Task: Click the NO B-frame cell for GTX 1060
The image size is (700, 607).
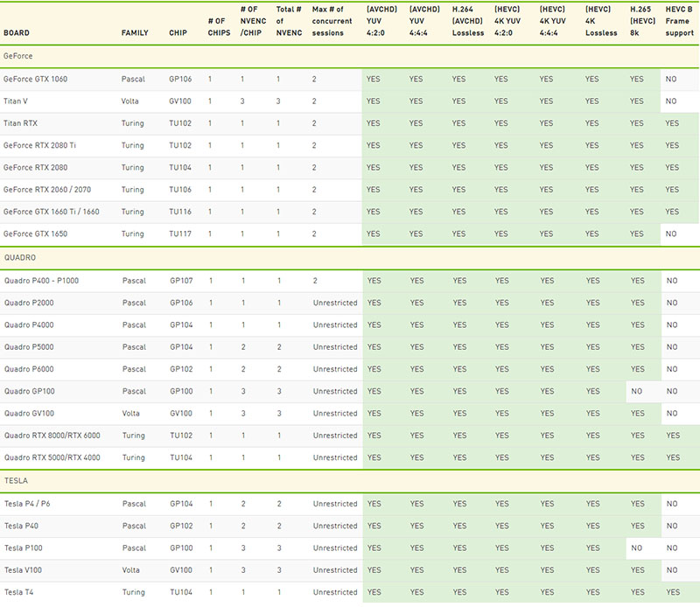Action: coord(671,79)
